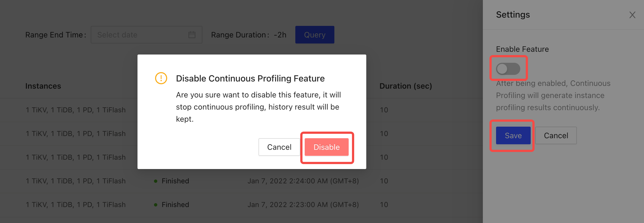Click Cancel in the disable confirmation dialog
The image size is (644, 223).
(279, 147)
